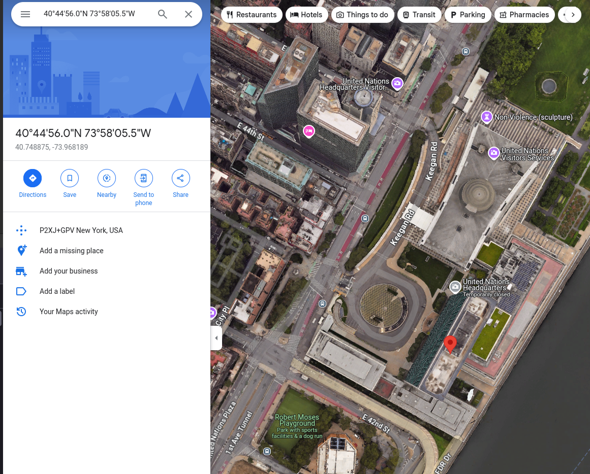590x474 pixels.
Task: Click the red location pin on map
Action: click(450, 345)
